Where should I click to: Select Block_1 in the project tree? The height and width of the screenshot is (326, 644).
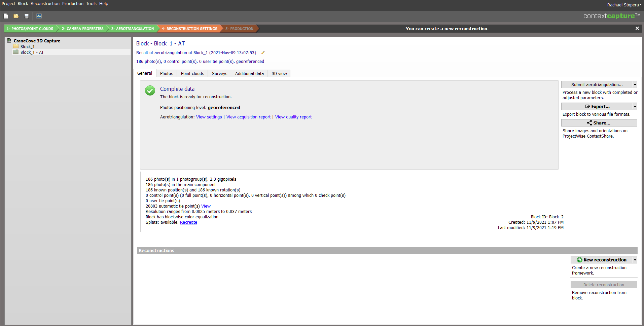27,47
